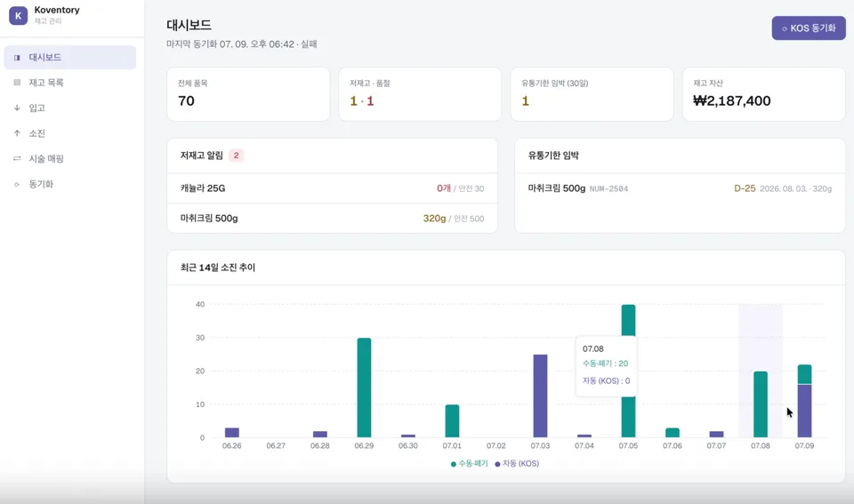
Task: Click the up-arrow icon beside 소진
Action: [x=17, y=133]
